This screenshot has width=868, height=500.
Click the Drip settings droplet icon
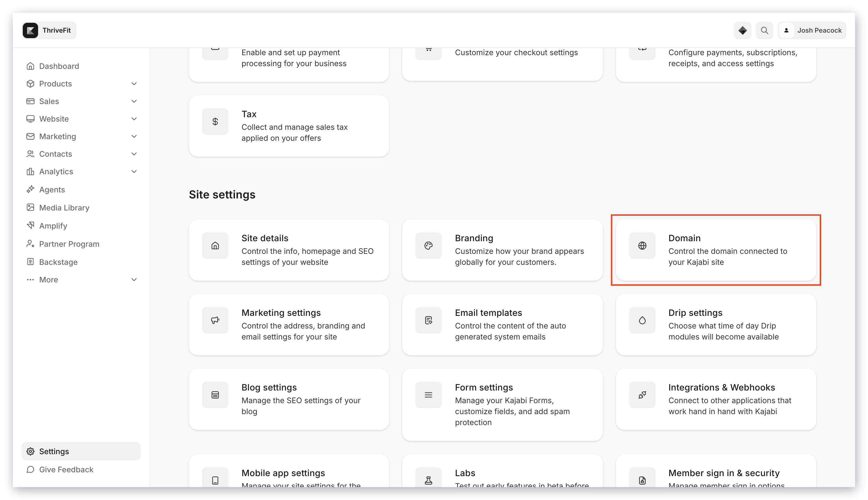coord(642,320)
